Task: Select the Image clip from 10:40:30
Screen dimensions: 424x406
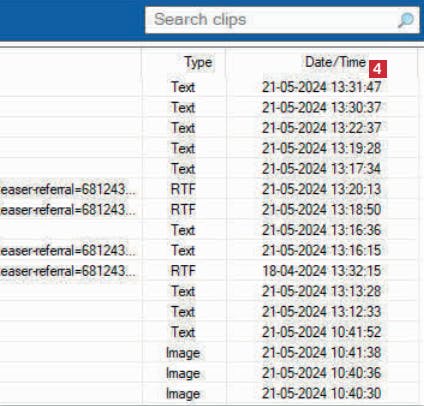Action: (209, 393)
